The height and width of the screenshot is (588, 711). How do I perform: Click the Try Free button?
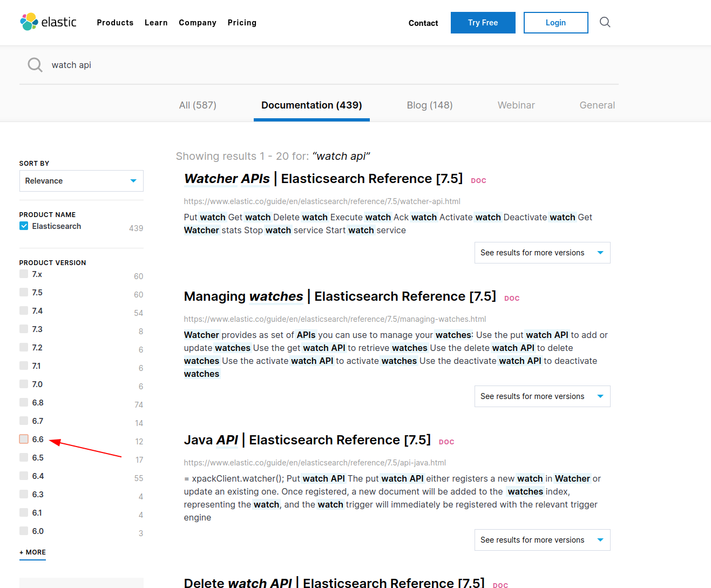(x=483, y=23)
